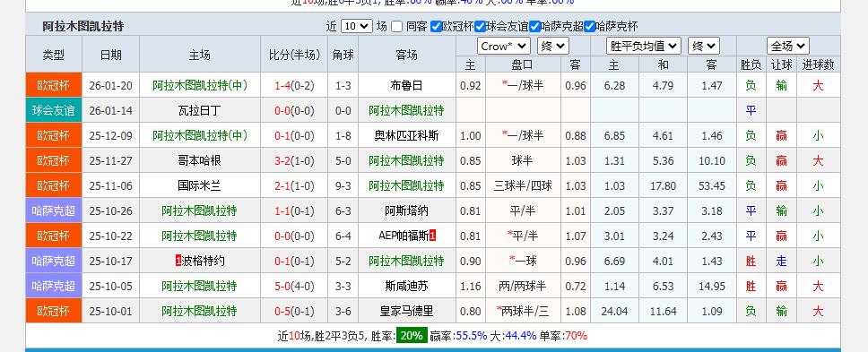
Task: Open the match count dropdown showing 10
Action: coord(357,26)
